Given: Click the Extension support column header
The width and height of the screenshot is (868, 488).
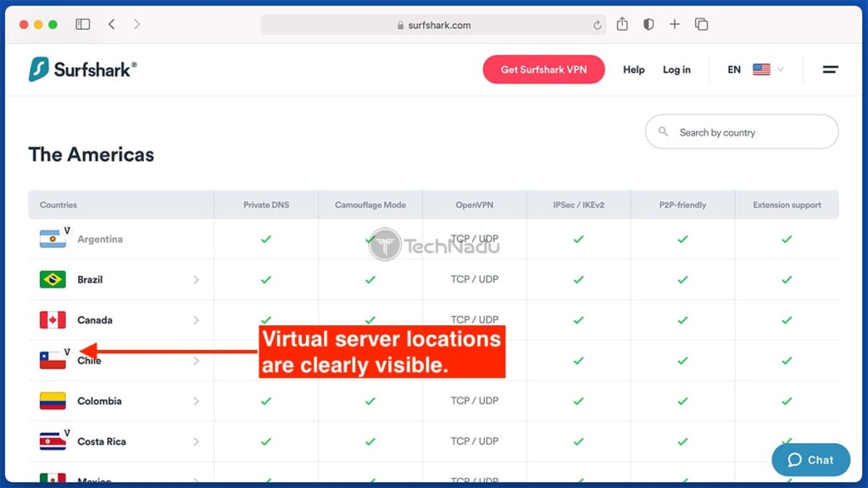Looking at the screenshot, I should tap(787, 205).
